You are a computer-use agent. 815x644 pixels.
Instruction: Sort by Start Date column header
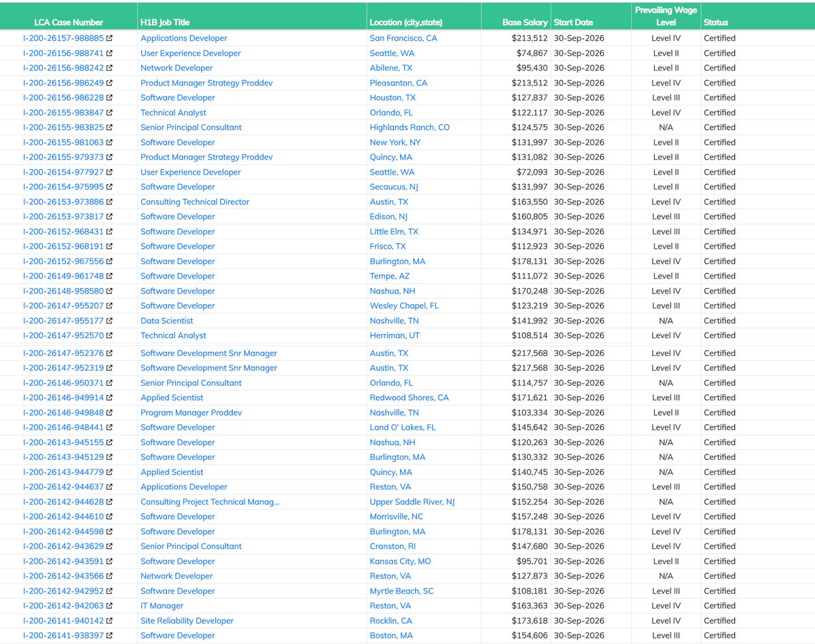pos(573,22)
